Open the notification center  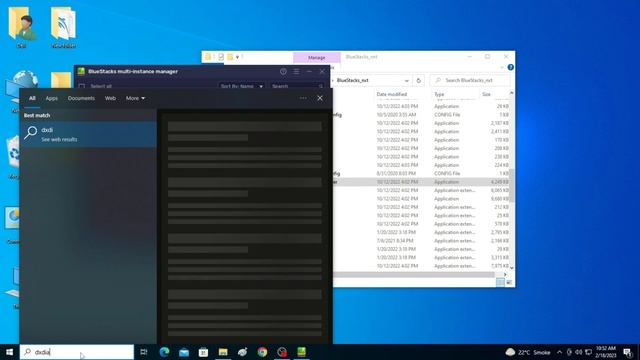click(628, 352)
